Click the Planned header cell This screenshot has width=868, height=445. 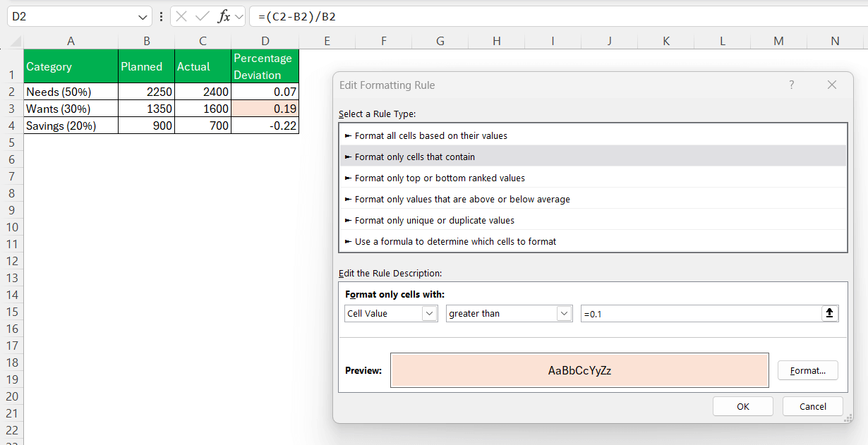pos(146,66)
